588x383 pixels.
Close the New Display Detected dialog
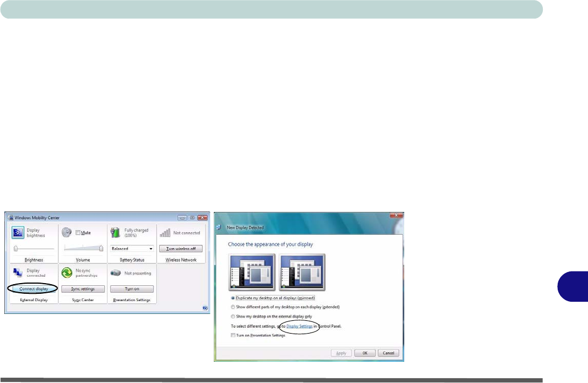click(396, 215)
